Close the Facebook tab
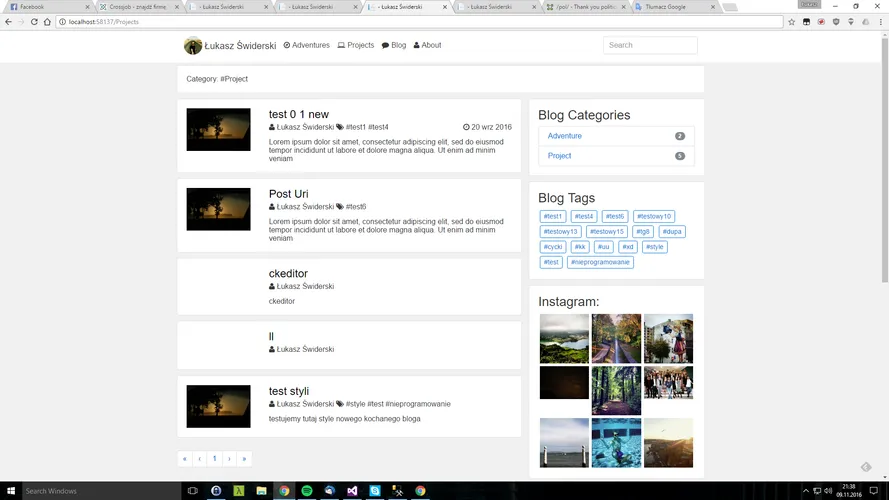Viewport: 889px width, 500px height. 87,7
